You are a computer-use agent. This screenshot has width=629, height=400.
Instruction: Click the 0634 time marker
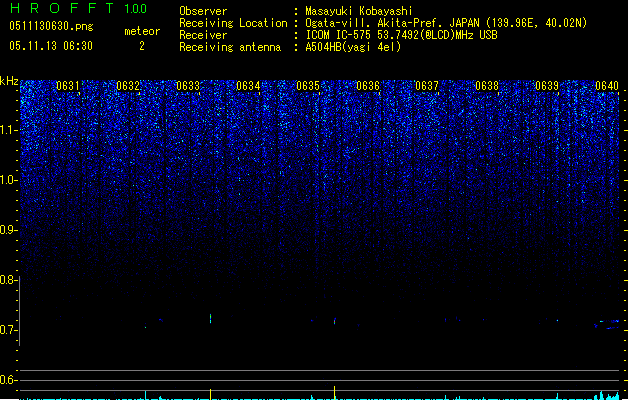(x=248, y=86)
